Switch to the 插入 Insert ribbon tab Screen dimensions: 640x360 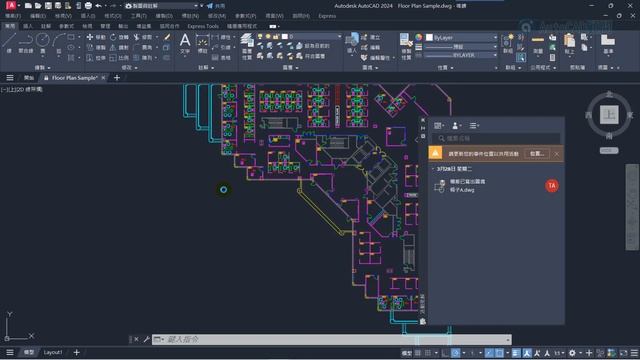click(28, 26)
